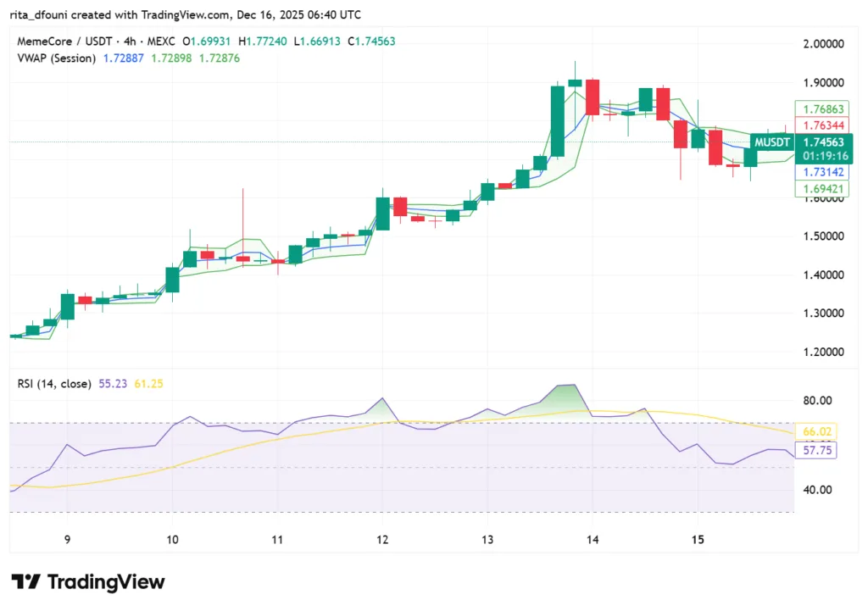Hide the countdown timer under the price label
The height and width of the screenshot is (611, 868).
click(x=824, y=157)
